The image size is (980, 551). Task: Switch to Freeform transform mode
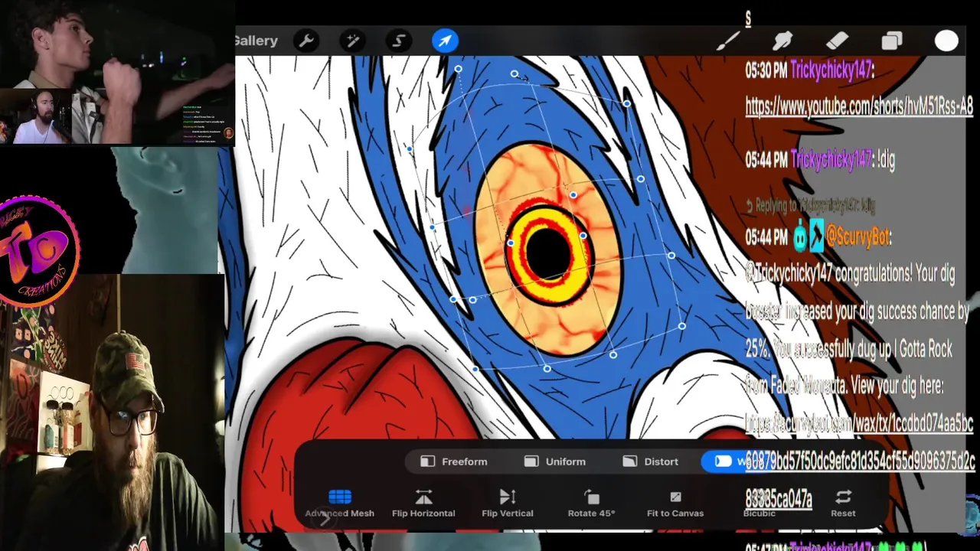coord(454,461)
